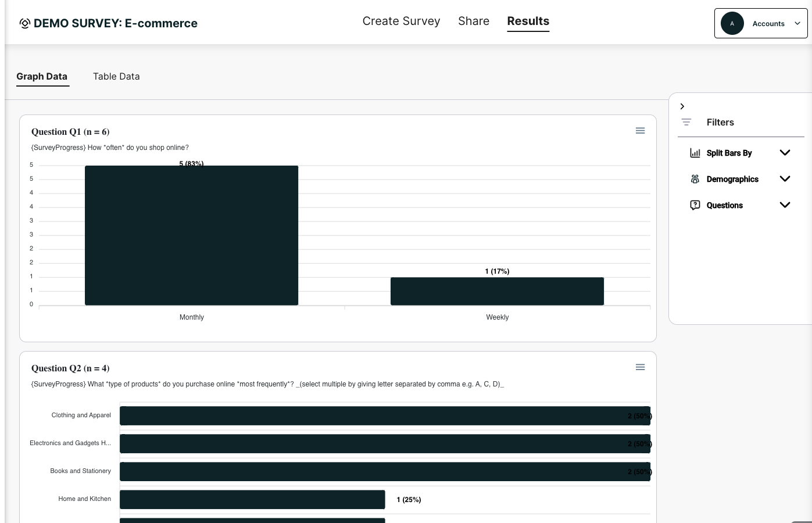Image resolution: width=812 pixels, height=523 pixels.
Task: Click the Demographics people icon
Action: (695, 179)
